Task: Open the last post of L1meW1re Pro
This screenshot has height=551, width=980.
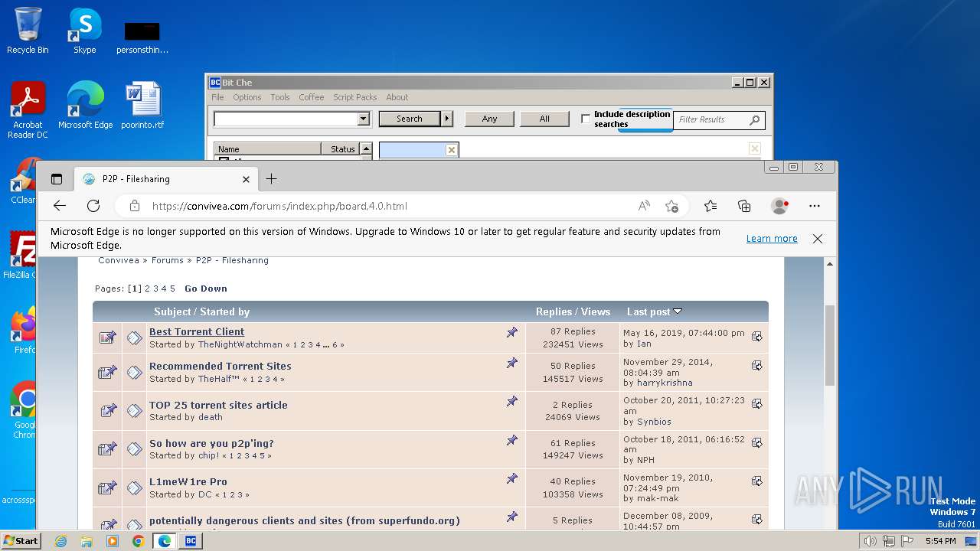Action: 757,481
